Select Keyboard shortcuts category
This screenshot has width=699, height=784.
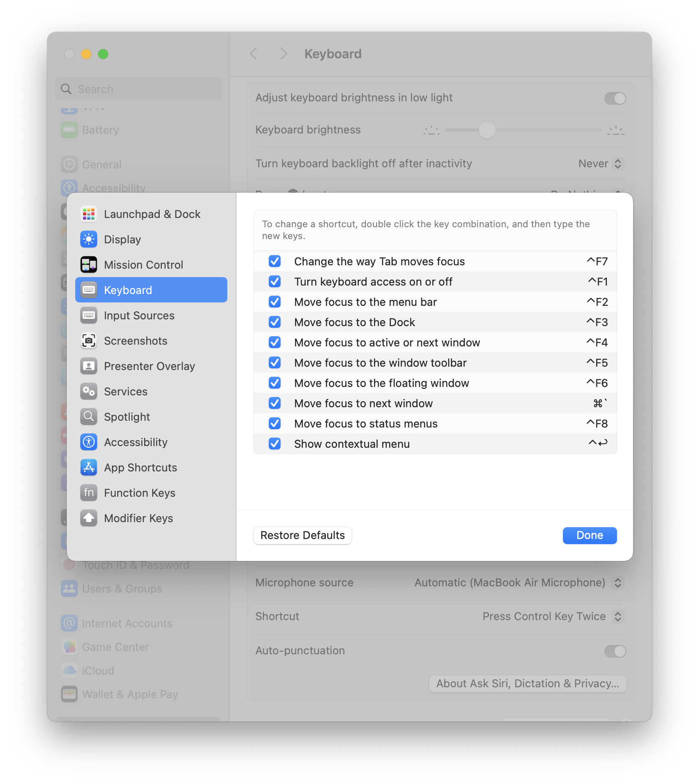pos(151,290)
